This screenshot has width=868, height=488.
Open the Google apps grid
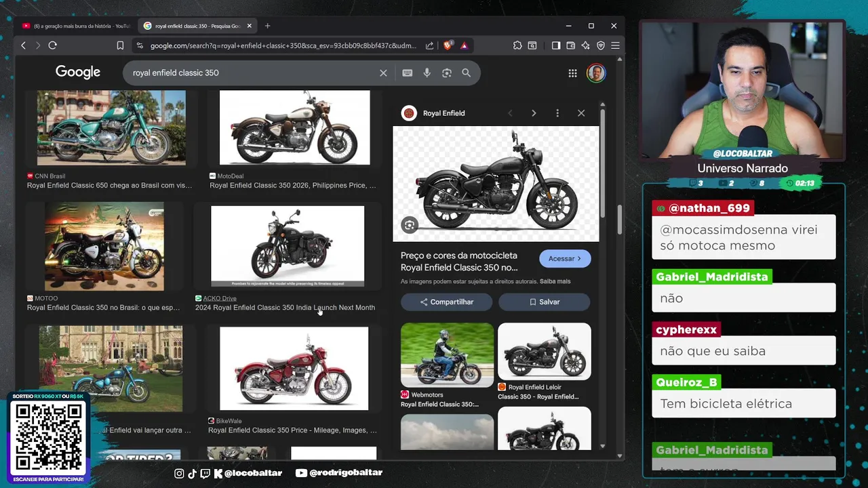573,73
